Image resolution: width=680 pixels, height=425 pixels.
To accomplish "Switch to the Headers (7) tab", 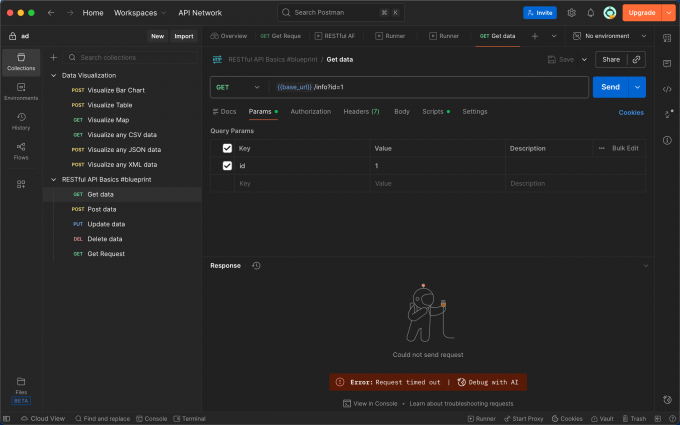I will (361, 111).
